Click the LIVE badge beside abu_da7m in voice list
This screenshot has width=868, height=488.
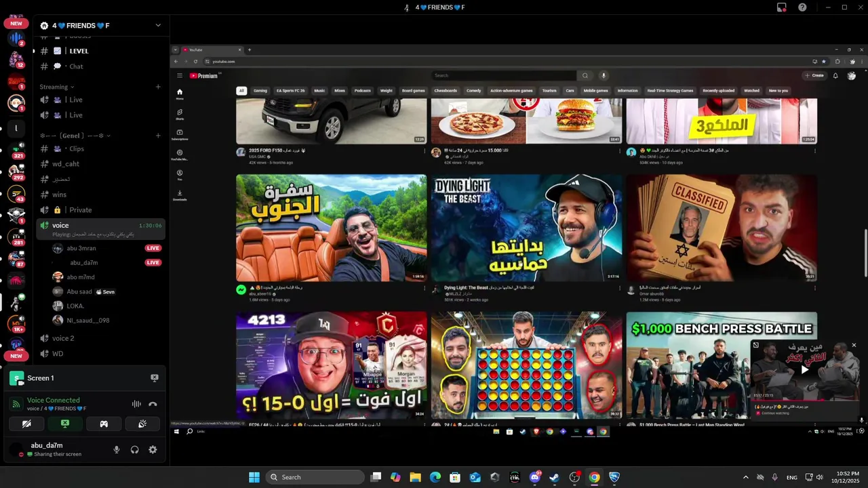153,262
